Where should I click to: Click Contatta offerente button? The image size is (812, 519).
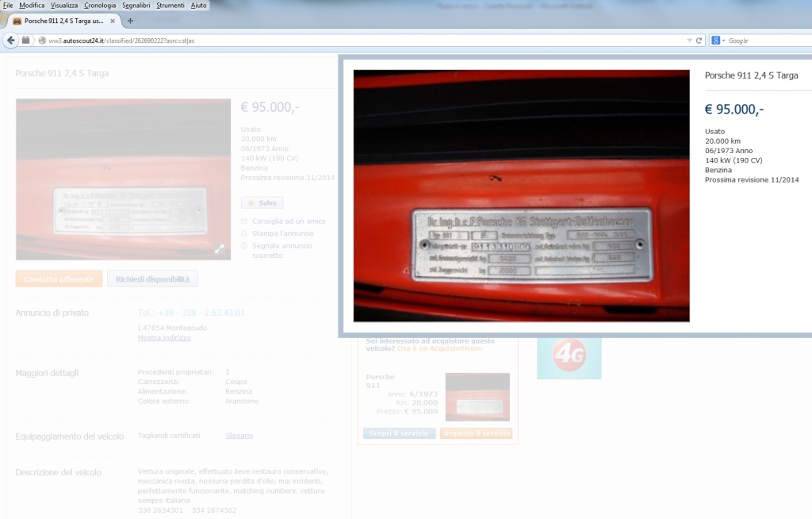59,279
